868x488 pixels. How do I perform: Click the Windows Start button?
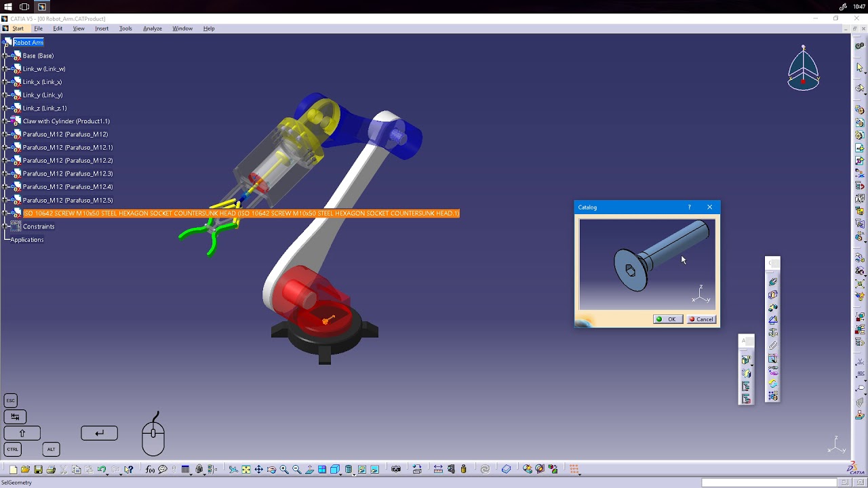point(8,7)
